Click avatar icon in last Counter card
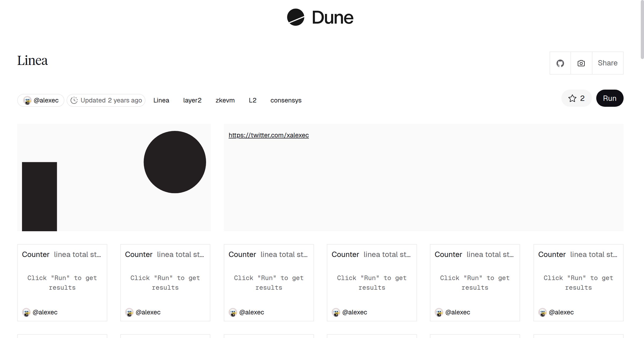 click(x=542, y=312)
